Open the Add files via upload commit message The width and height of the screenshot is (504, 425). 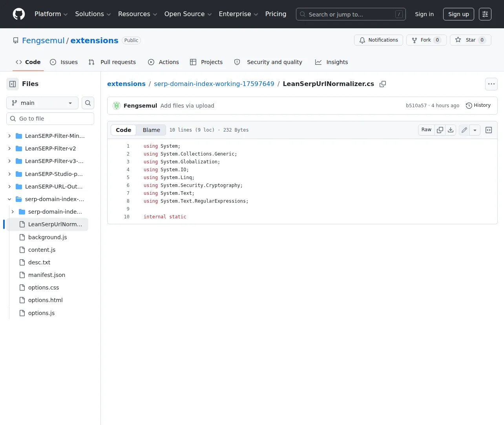[x=187, y=106]
